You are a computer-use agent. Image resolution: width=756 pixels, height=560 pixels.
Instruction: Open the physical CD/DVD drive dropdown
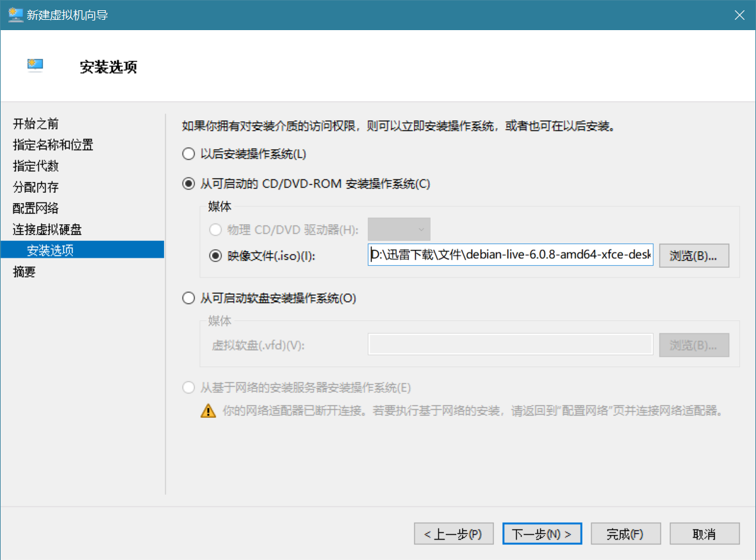pyautogui.click(x=399, y=229)
